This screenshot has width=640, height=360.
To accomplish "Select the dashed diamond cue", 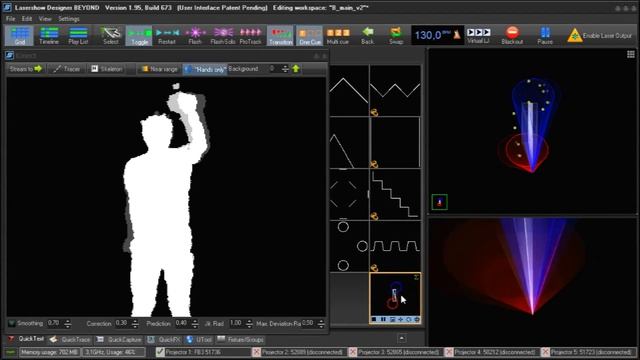I will click(x=349, y=195).
